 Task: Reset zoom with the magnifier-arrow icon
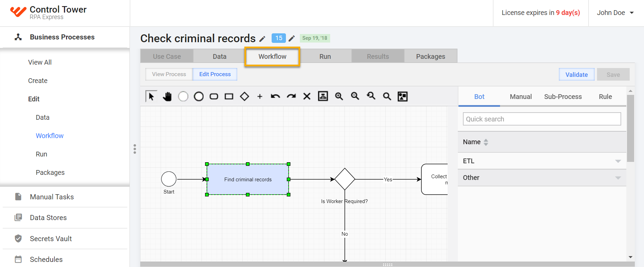point(371,96)
